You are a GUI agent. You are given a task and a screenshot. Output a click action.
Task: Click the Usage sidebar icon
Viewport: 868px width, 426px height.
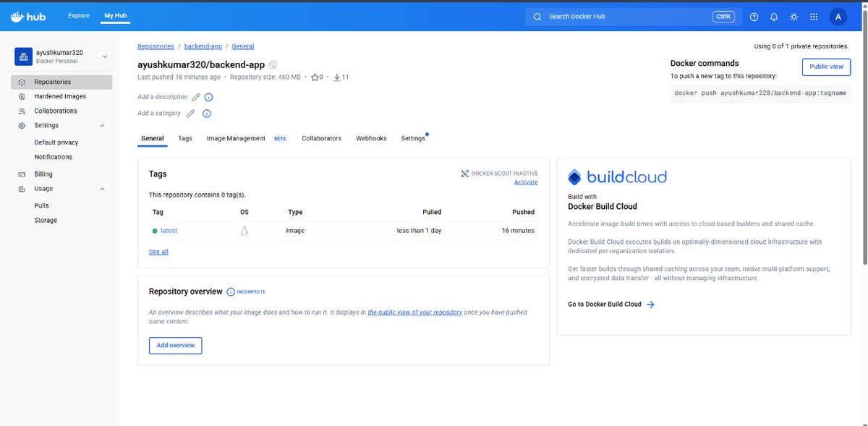pyautogui.click(x=22, y=189)
